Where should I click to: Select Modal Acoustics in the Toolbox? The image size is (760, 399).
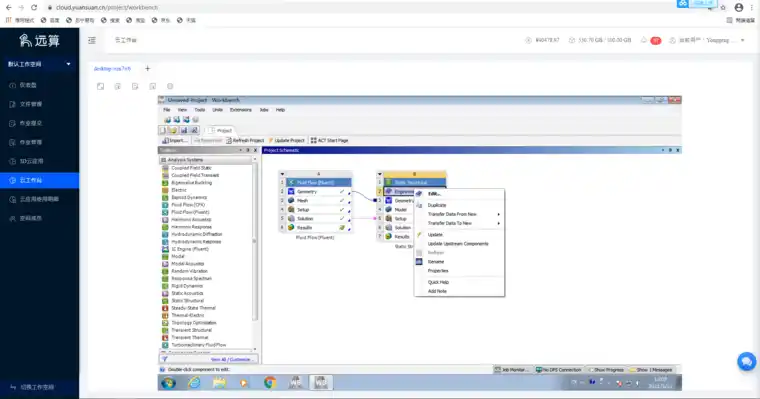(x=188, y=264)
